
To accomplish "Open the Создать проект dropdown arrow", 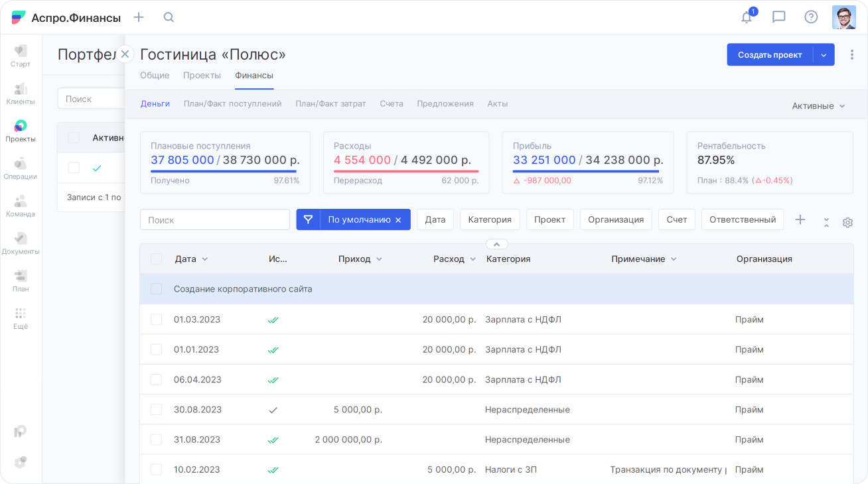I will [x=824, y=55].
